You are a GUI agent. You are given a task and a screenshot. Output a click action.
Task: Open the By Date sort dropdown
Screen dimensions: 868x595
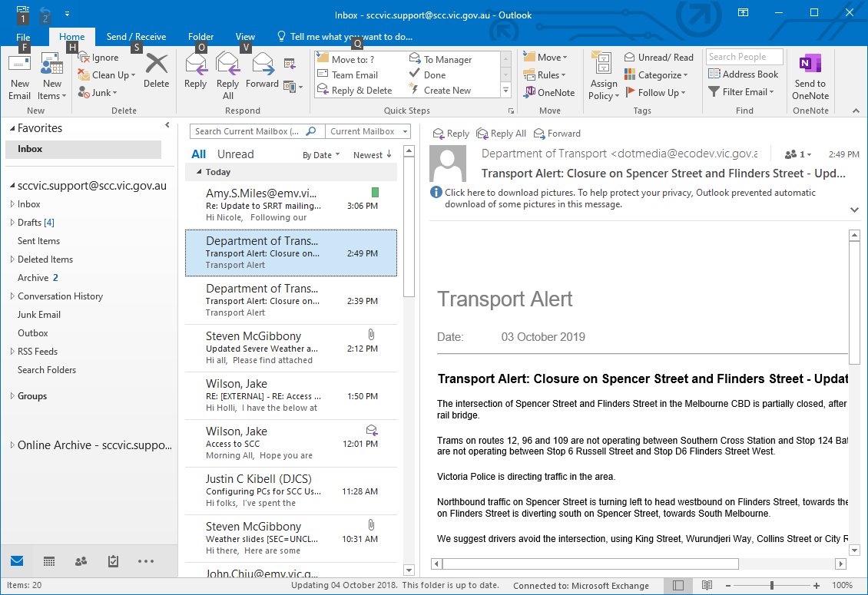tap(320, 155)
